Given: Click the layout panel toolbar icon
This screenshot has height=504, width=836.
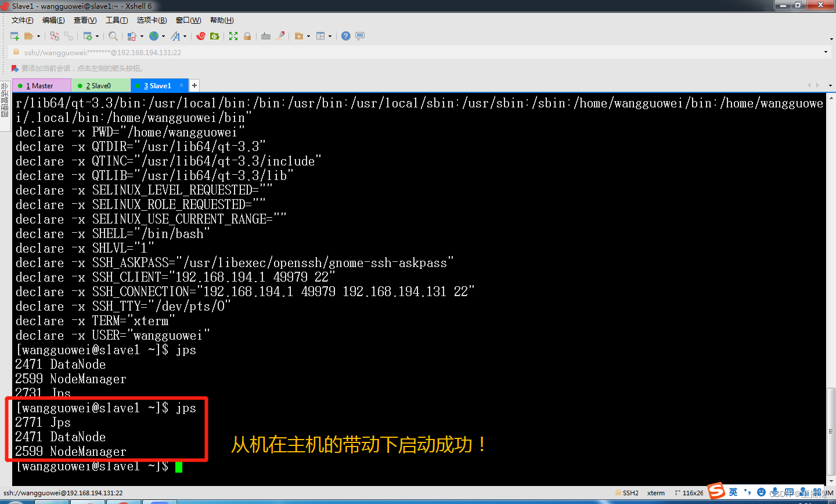Looking at the screenshot, I should coord(320,36).
